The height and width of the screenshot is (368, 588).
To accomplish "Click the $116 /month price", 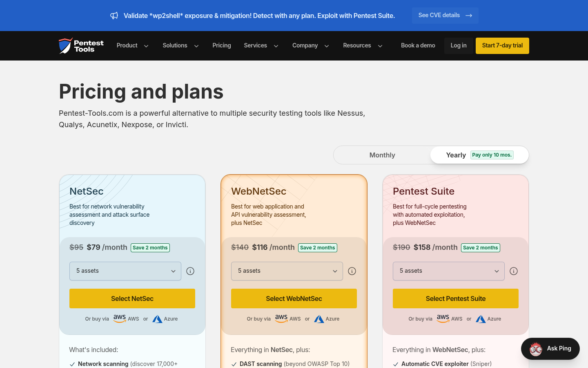I will pos(274,247).
